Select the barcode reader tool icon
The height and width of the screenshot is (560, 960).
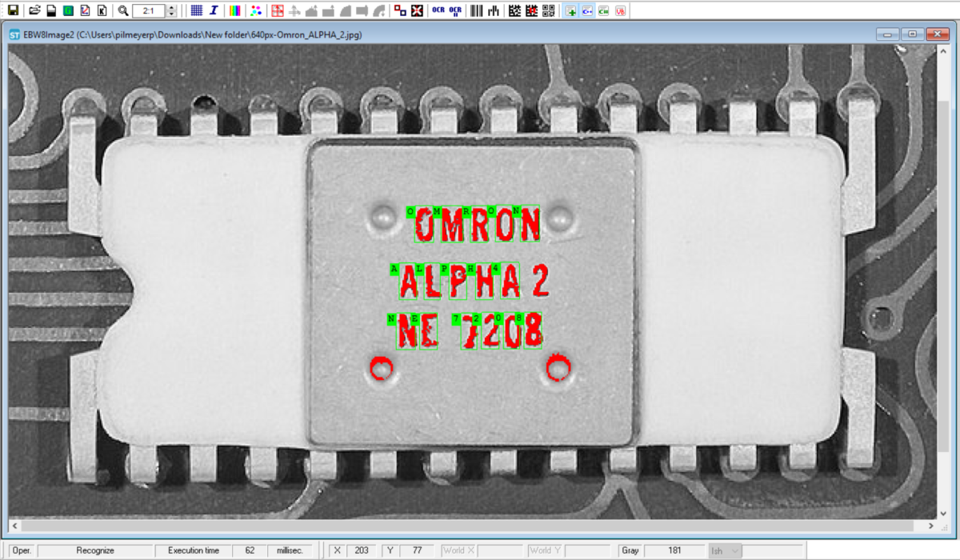coord(476,10)
